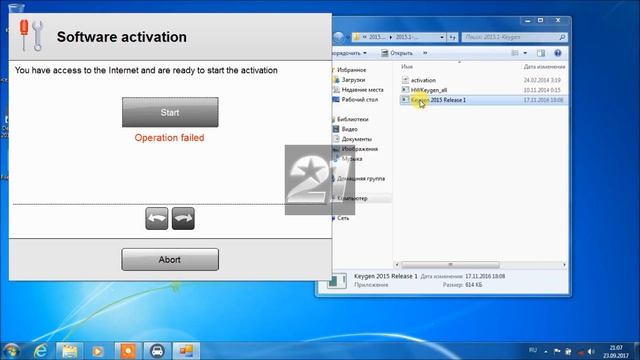
Task: Maximize the Explorer window
Action: tap(540, 20)
